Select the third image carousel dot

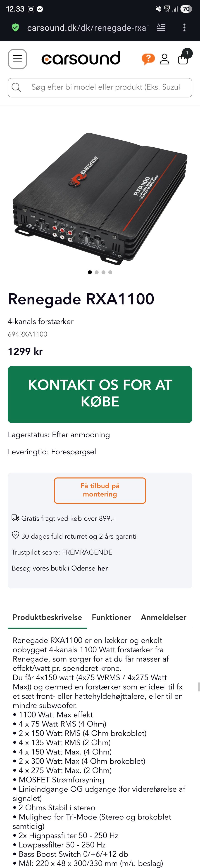(x=104, y=272)
